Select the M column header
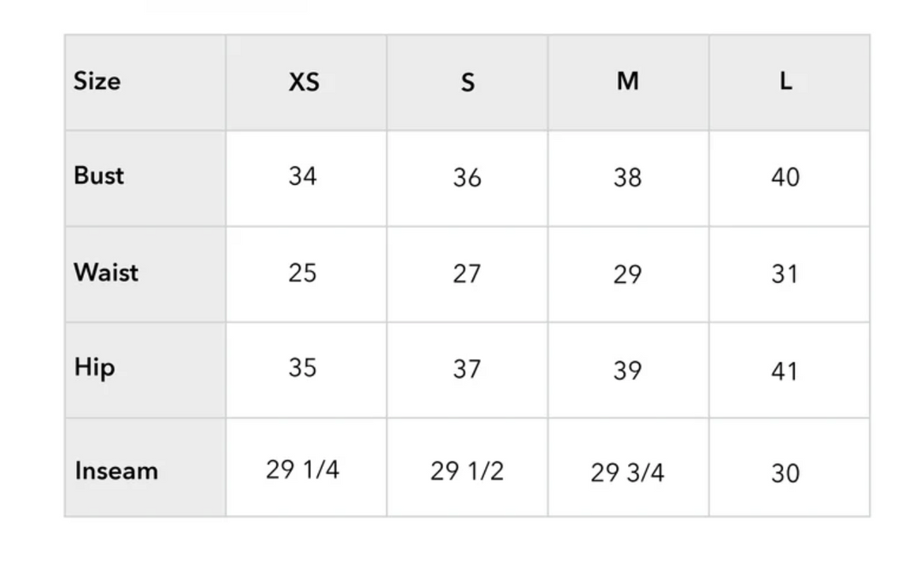The height and width of the screenshot is (568, 924). click(x=628, y=81)
